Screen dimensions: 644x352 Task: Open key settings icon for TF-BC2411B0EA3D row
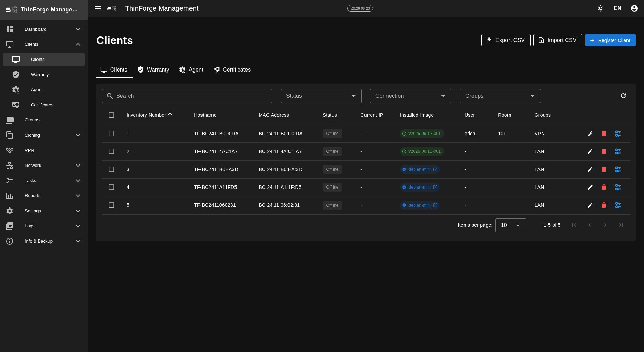618,169
